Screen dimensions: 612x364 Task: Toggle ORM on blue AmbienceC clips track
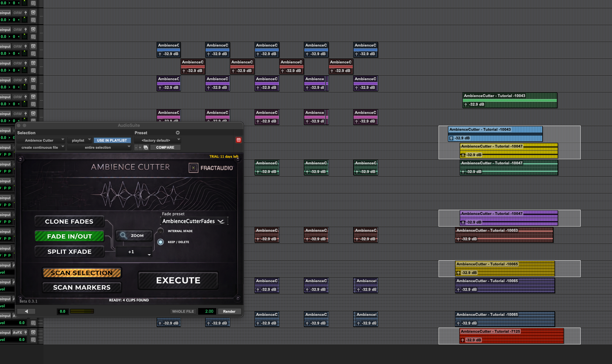[x=18, y=46]
